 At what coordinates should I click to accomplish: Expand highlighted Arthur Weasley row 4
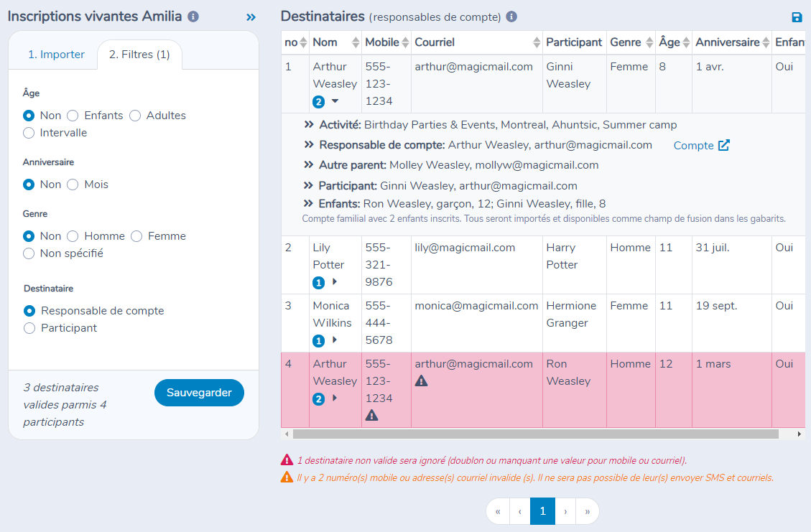tap(335, 398)
